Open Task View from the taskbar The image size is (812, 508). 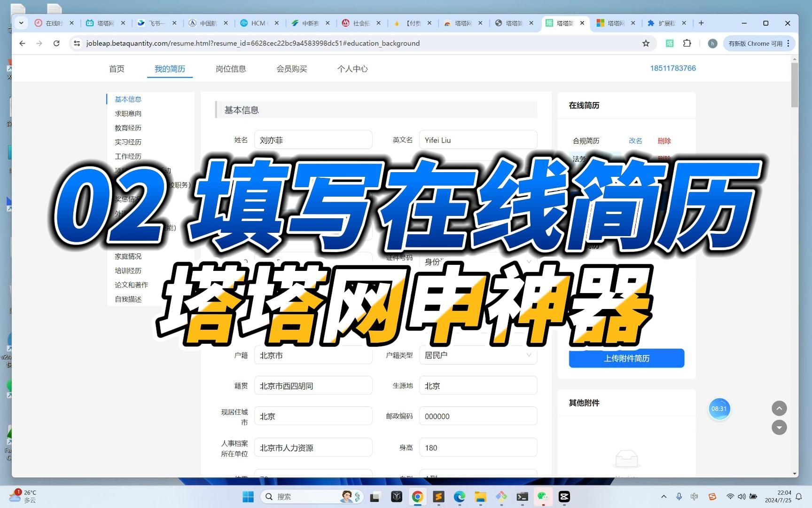(x=375, y=496)
